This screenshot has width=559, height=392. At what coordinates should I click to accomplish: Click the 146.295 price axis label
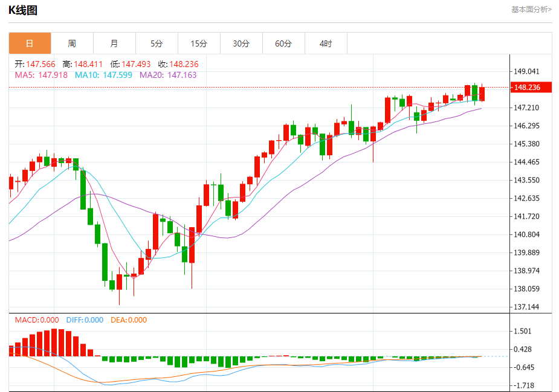pyautogui.click(x=526, y=126)
